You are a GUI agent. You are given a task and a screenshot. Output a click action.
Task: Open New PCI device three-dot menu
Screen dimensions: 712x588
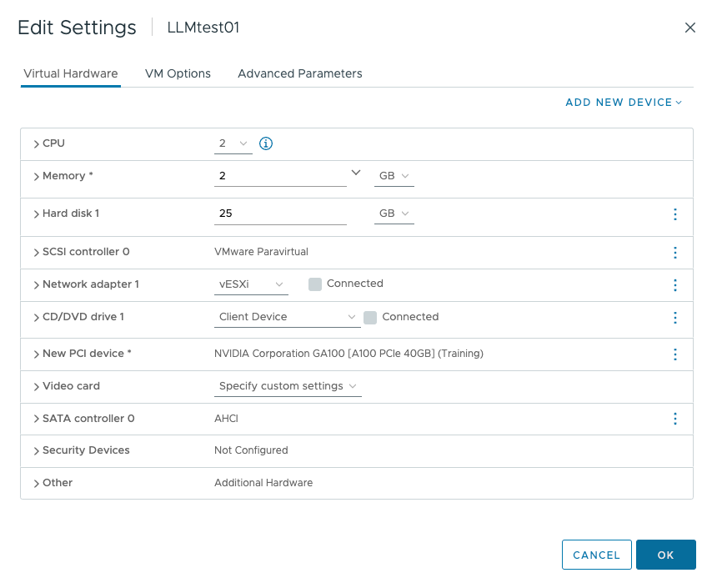[675, 354]
